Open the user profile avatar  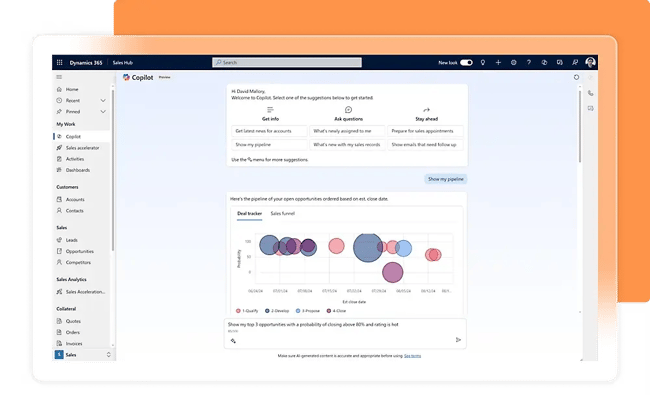590,62
